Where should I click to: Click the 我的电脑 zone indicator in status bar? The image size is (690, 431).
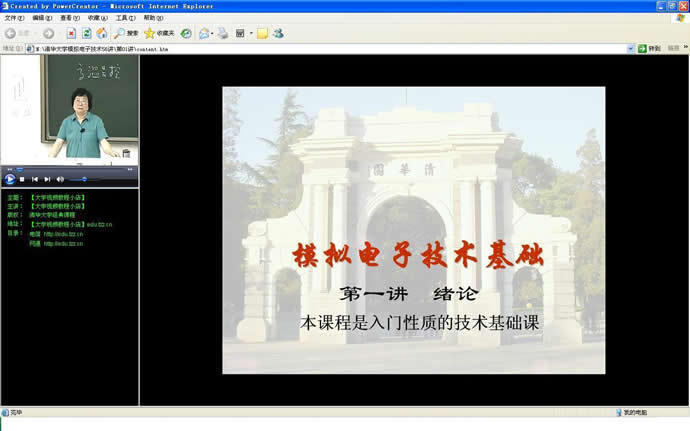[x=631, y=413]
